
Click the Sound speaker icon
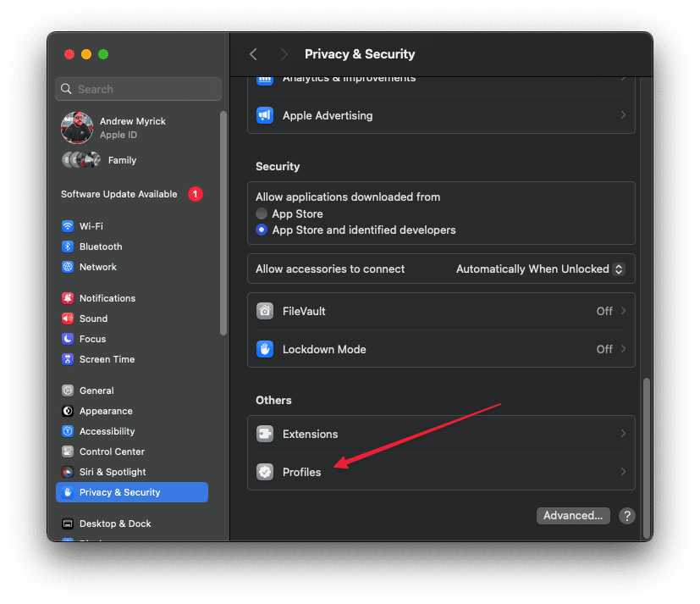pos(68,319)
